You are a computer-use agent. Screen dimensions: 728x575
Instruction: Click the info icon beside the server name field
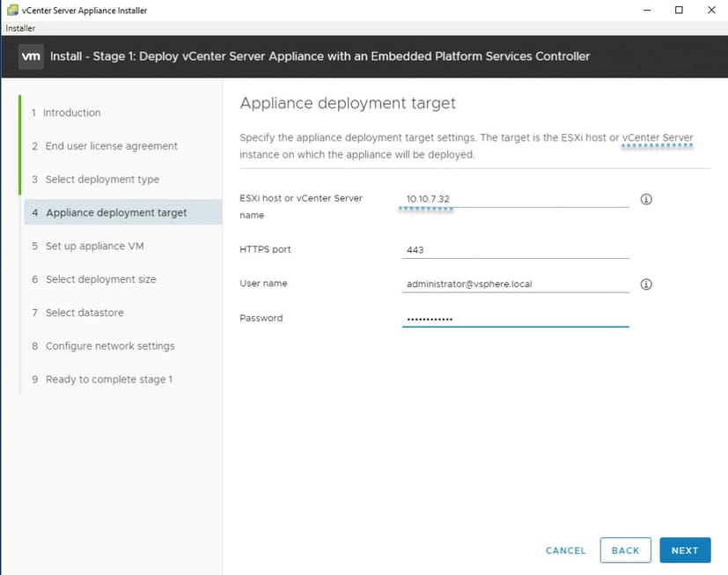pyautogui.click(x=646, y=199)
